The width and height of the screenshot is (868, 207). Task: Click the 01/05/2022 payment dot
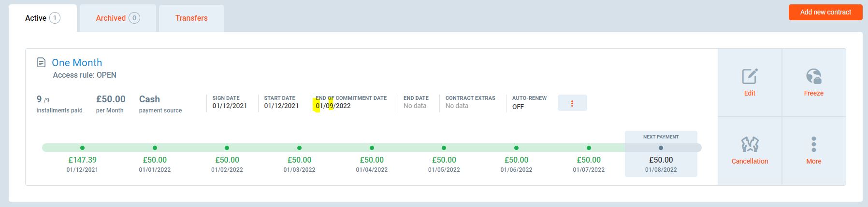click(444, 148)
